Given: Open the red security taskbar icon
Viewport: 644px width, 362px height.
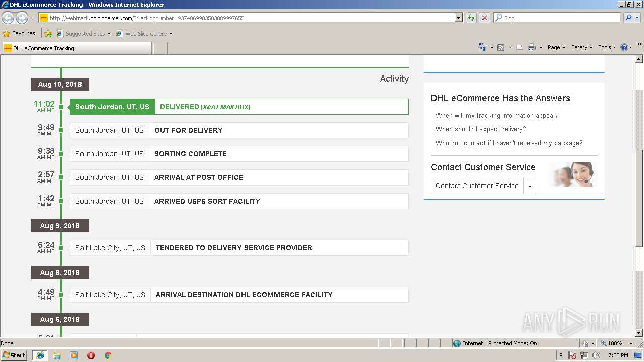Looking at the screenshot, I should pyautogui.click(x=91, y=355).
